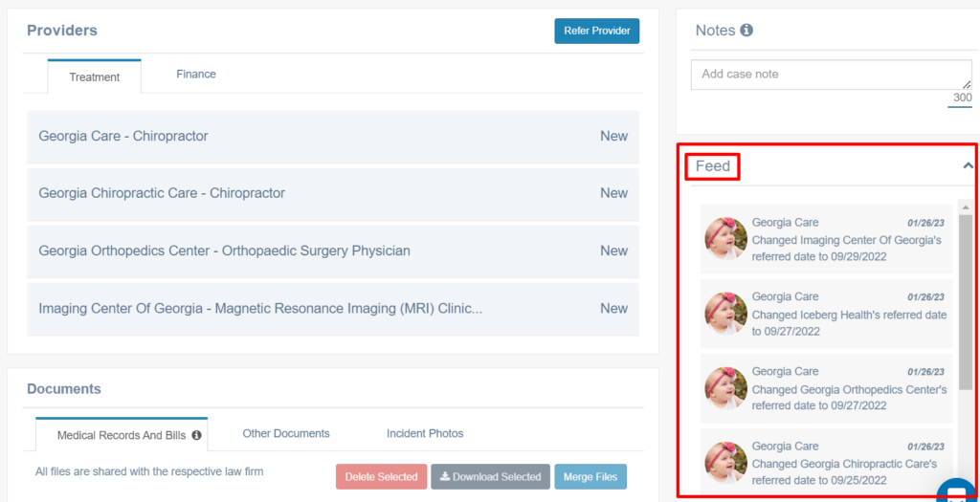Click the 300 character counter
Viewport: 980px width, 502px height.
[x=962, y=98]
